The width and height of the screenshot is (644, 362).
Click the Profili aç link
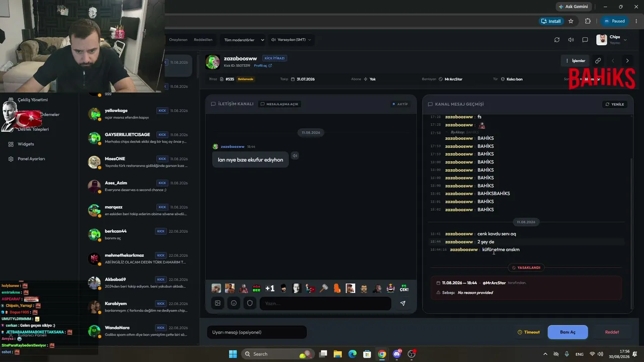pyautogui.click(x=263, y=66)
